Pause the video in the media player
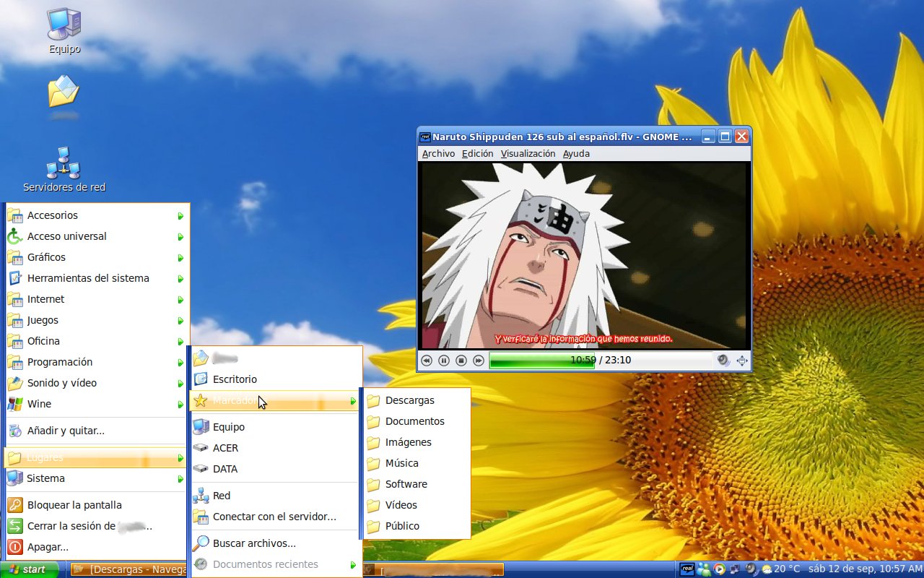Image resolution: width=924 pixels, height=578 pixels. 444,361
